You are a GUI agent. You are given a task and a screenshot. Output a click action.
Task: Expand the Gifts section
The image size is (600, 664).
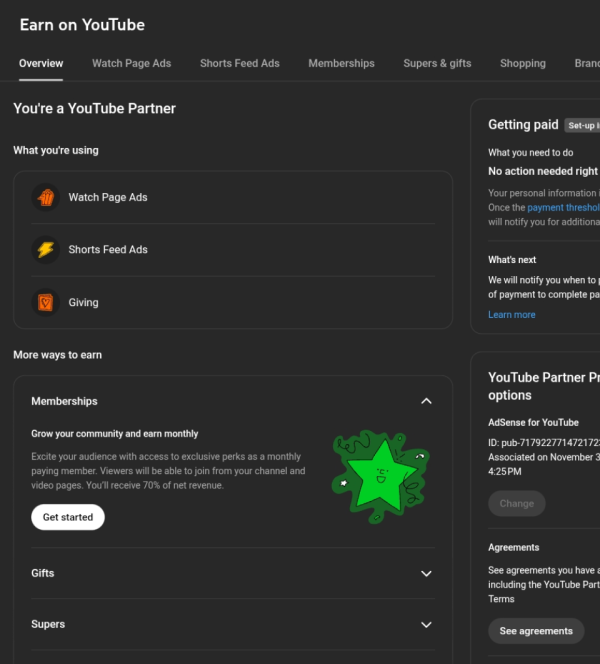click(426, 574)
